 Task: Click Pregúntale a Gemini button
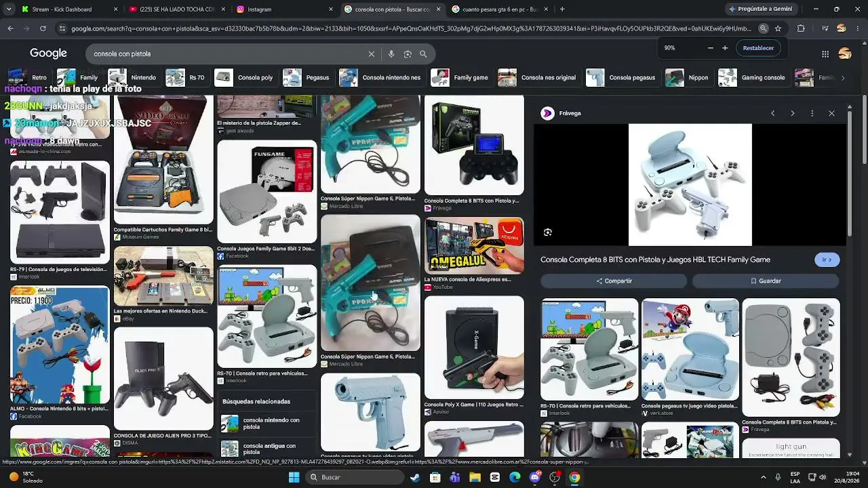coord(759,9)
